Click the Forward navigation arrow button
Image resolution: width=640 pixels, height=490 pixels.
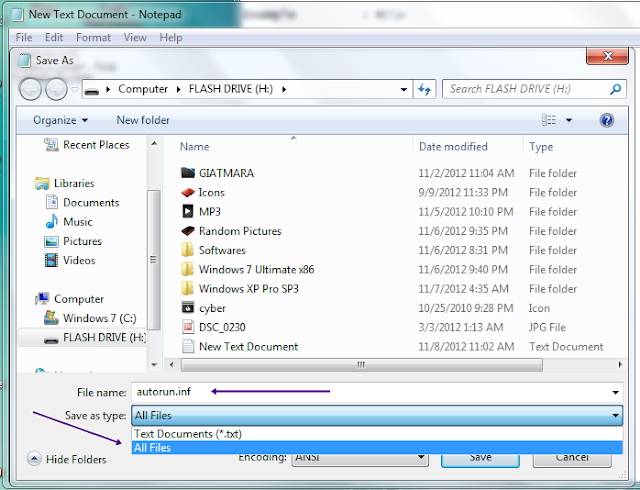[x=56, y=89]
